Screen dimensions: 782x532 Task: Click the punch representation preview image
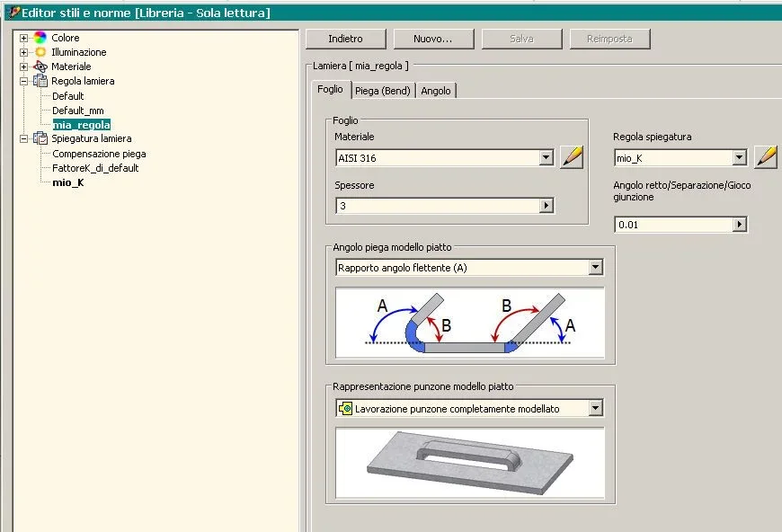click(470, 463)
